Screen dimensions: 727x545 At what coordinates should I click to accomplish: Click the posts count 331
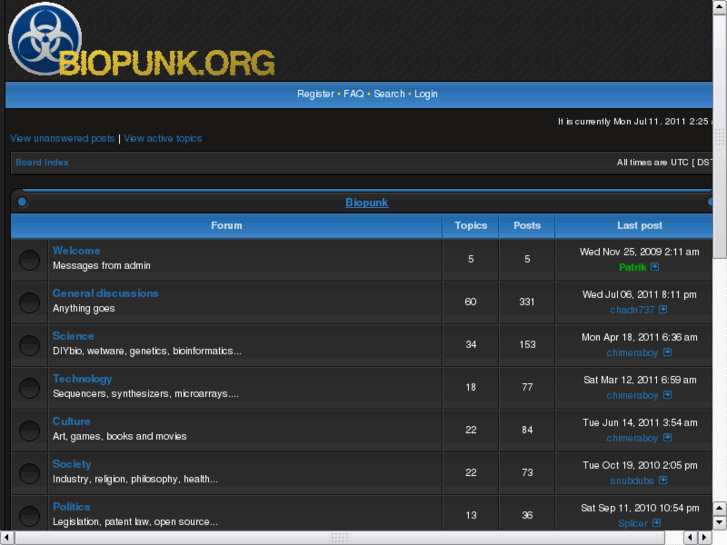click(527, 302)
